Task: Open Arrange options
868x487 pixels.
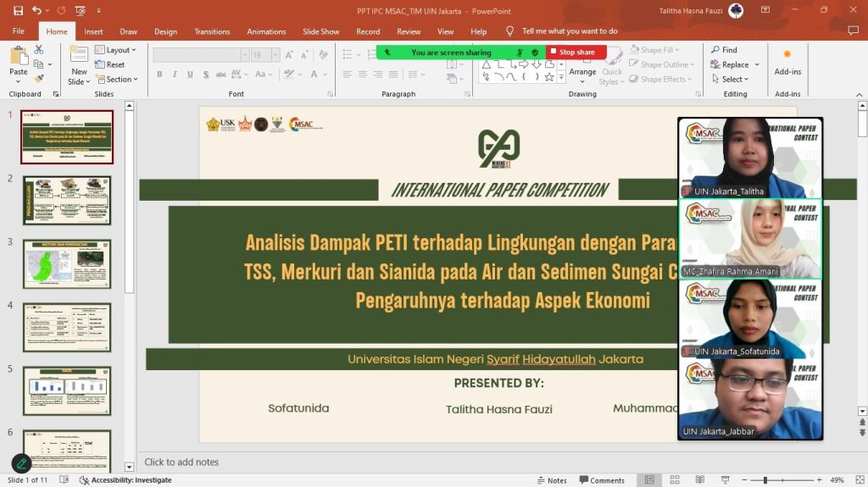Action: tap(582, 68)
